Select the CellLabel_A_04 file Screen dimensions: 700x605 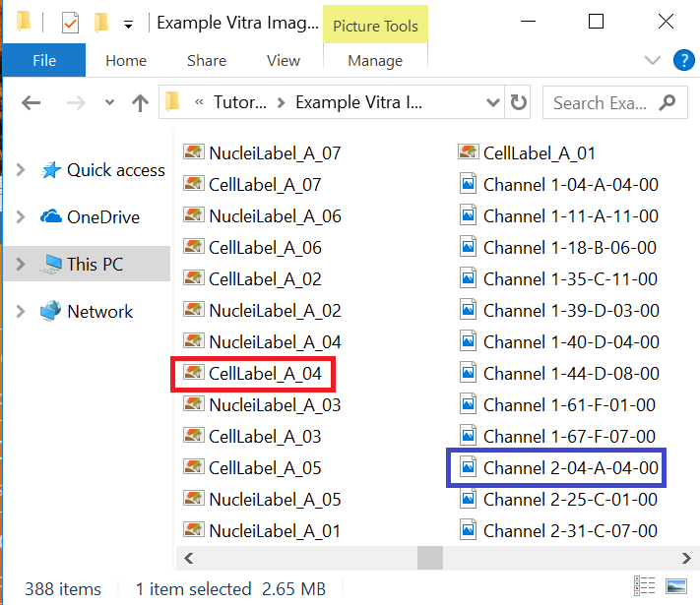click(264, 374)
